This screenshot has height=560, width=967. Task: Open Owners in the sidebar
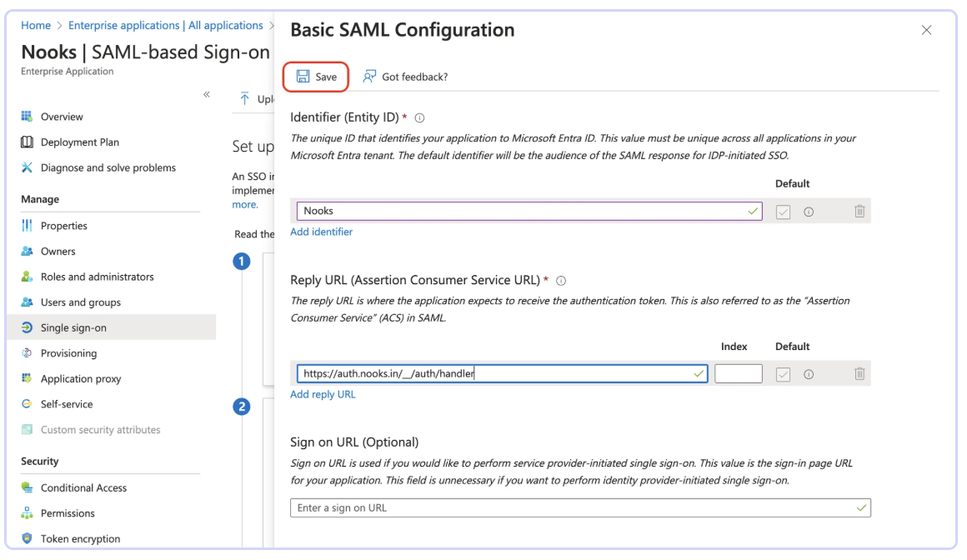coord(58,252)
